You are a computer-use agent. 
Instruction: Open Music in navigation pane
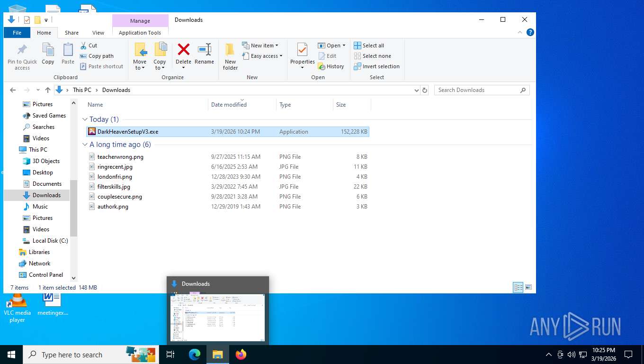(x=36, y=207)
